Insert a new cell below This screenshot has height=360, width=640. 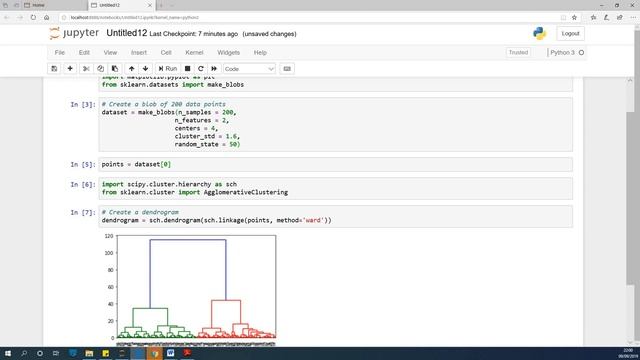[x=70, y=69]
